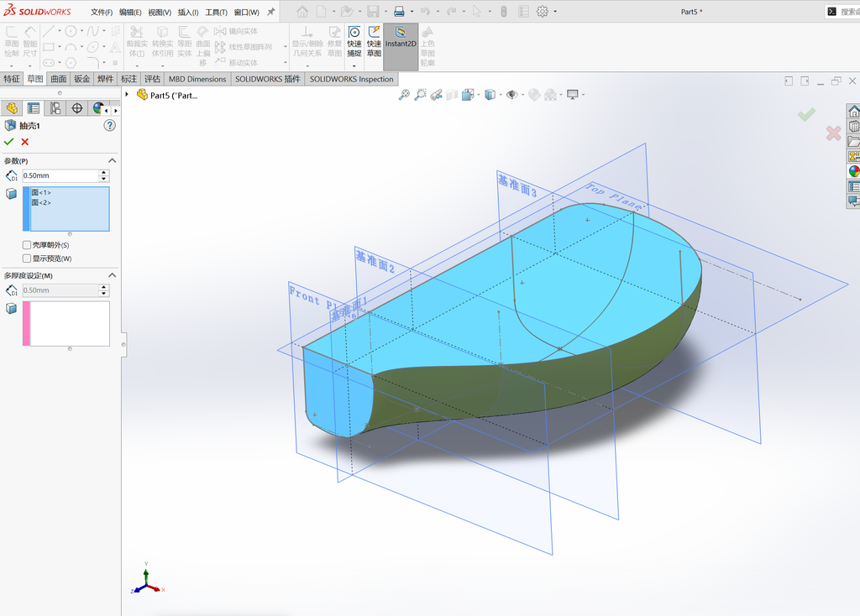Open the Section View icon
Screen dimensions: 860x616
452,95
